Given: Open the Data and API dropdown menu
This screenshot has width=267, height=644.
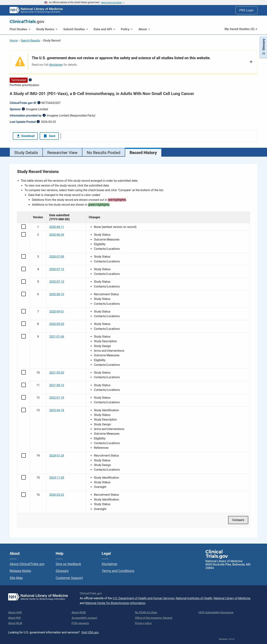Looking at the screenshot, I should (104, 29).
